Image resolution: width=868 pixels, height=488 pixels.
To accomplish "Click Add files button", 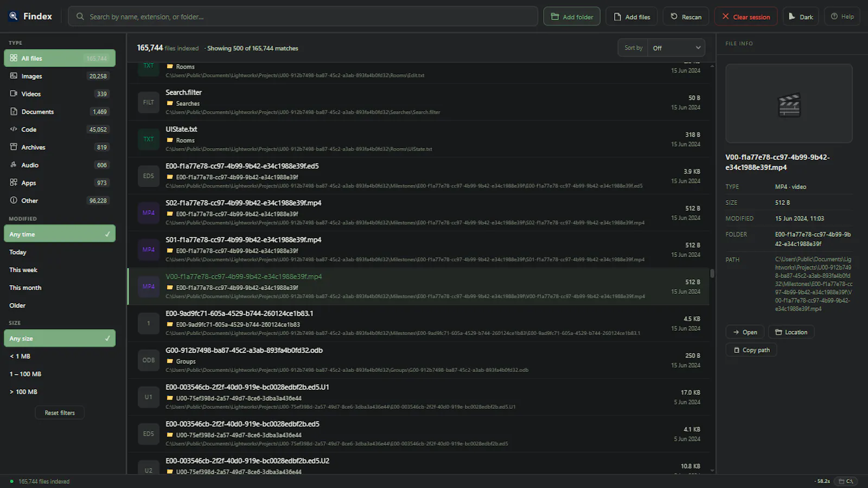I will (631, 17).
